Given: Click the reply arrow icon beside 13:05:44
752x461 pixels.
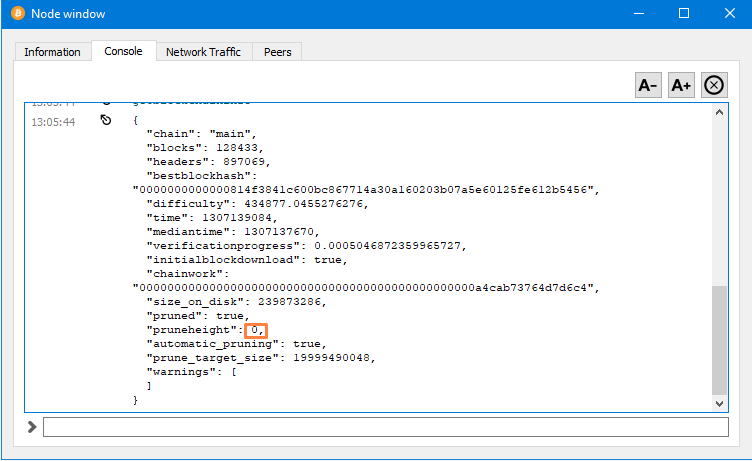Looking at the screenshot, I should tap(106, 120).
